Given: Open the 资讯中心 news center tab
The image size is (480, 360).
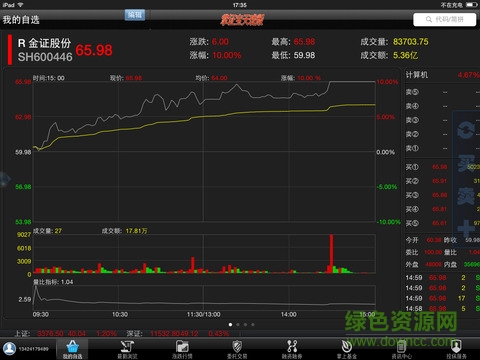Looking at the screenshot, I should [x=401, y=349].
